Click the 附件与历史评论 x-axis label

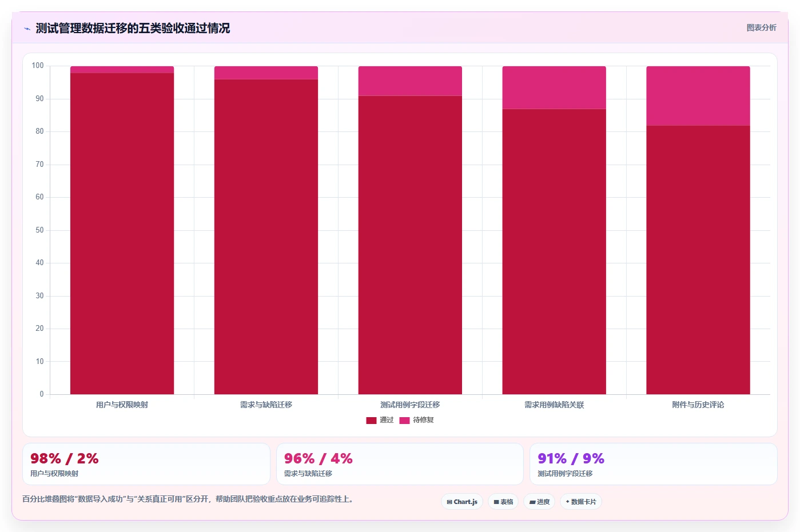(x=698, y=405)
